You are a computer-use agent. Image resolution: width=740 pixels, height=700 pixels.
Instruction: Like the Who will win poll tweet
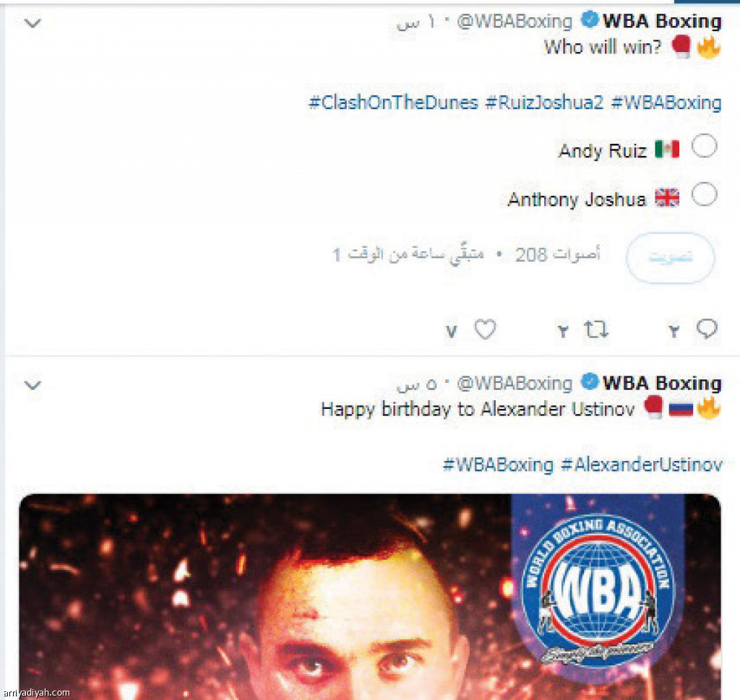click(x=485, y=329)
